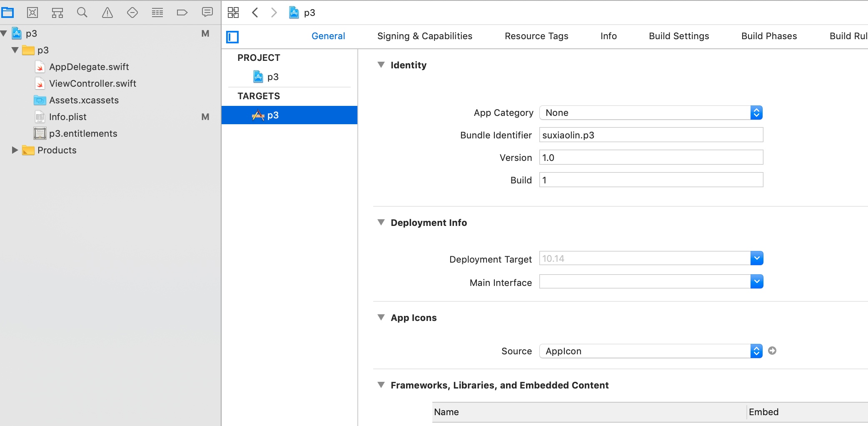Switch to Signing & Capabilities tab
Screen dimensions: 868x426
pyautogui.click(x=425, y=36)
